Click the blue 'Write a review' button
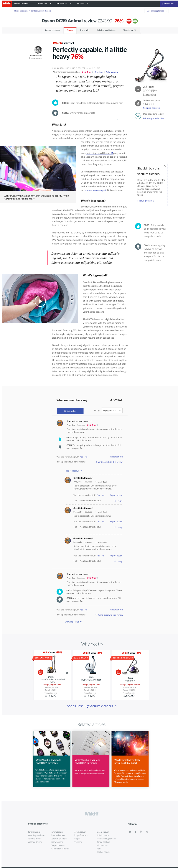 click(x=70, y=411)
